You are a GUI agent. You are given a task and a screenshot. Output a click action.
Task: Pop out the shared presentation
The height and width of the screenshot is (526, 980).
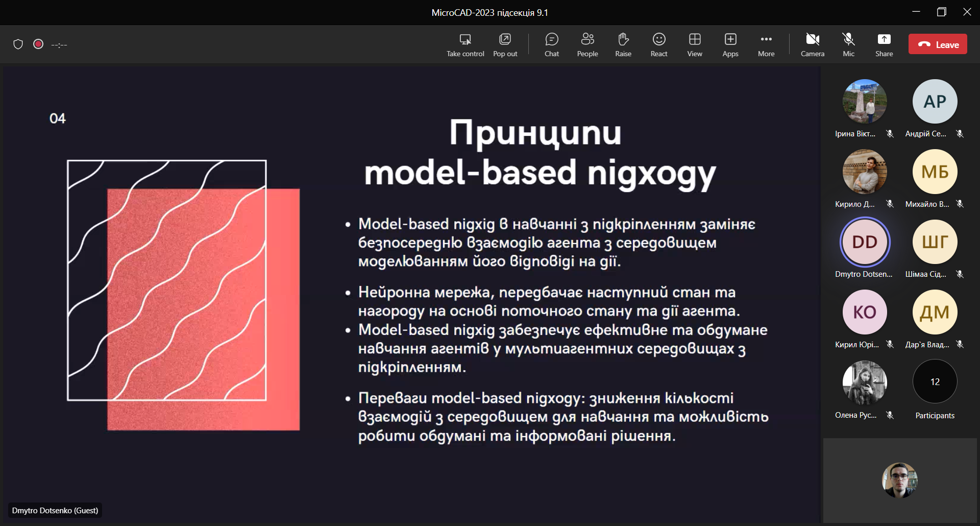pos(505,40)
